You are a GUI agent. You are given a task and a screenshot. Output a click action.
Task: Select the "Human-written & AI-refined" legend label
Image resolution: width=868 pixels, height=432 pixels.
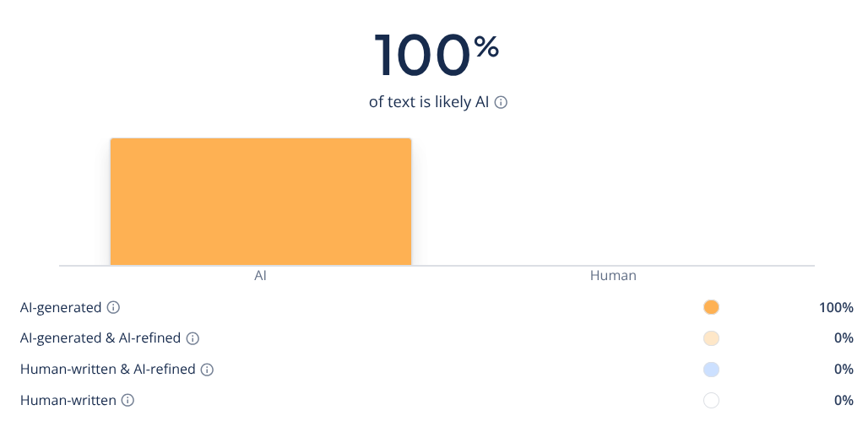click(x=108, y=370)
